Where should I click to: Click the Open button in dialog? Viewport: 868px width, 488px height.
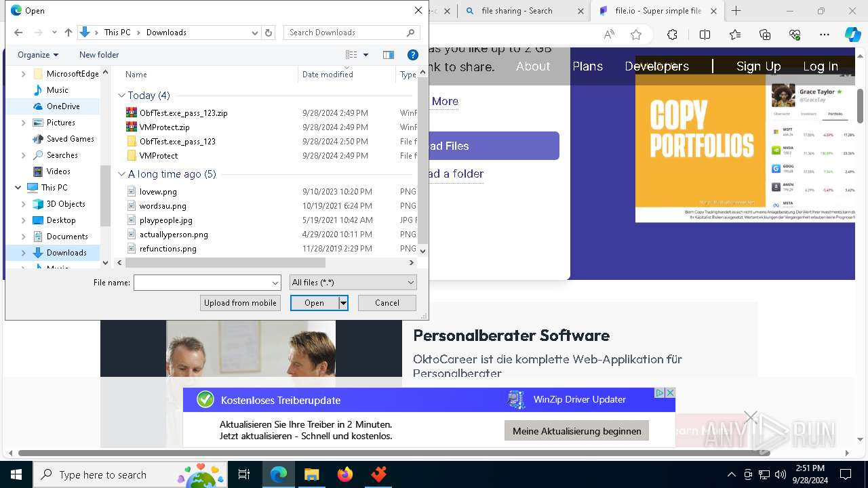click(315, 303)
